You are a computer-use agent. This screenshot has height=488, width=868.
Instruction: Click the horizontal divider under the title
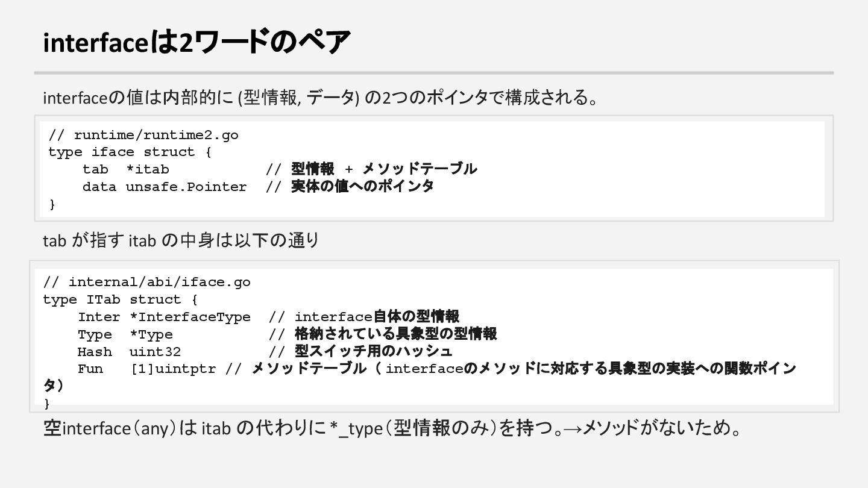click(x=434, y=73)
